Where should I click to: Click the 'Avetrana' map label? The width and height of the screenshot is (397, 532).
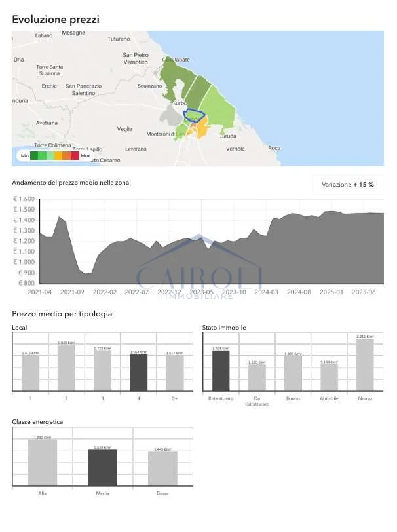point(47,123)
